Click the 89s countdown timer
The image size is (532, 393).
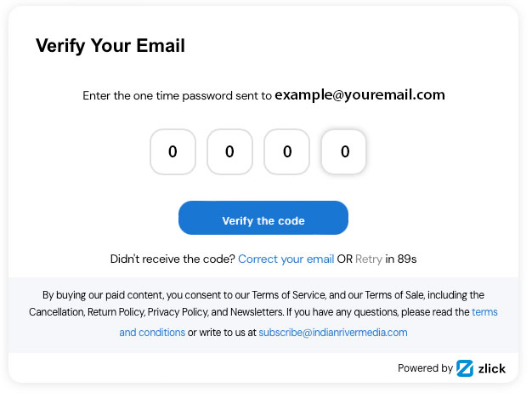coord(407,259)
